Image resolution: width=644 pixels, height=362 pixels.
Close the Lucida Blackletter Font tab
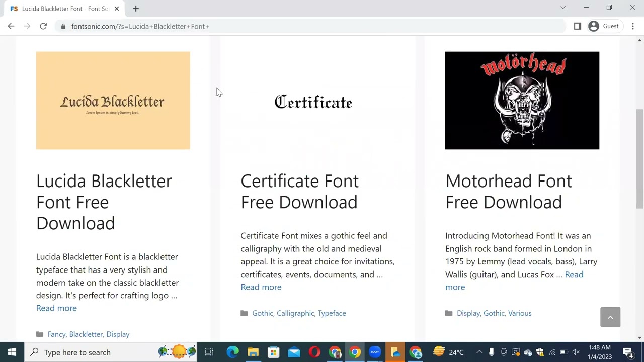coord(117,9)
